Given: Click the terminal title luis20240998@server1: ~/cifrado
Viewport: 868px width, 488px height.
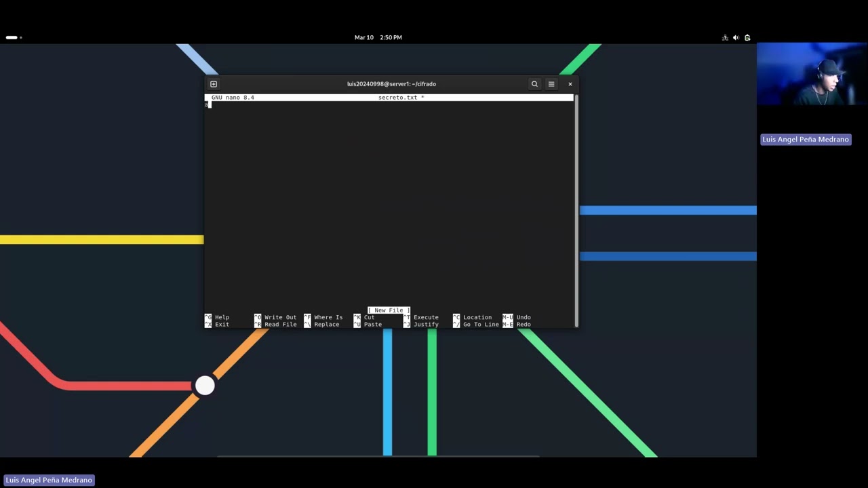Looking at the screenshot, I should pos(391,84).
